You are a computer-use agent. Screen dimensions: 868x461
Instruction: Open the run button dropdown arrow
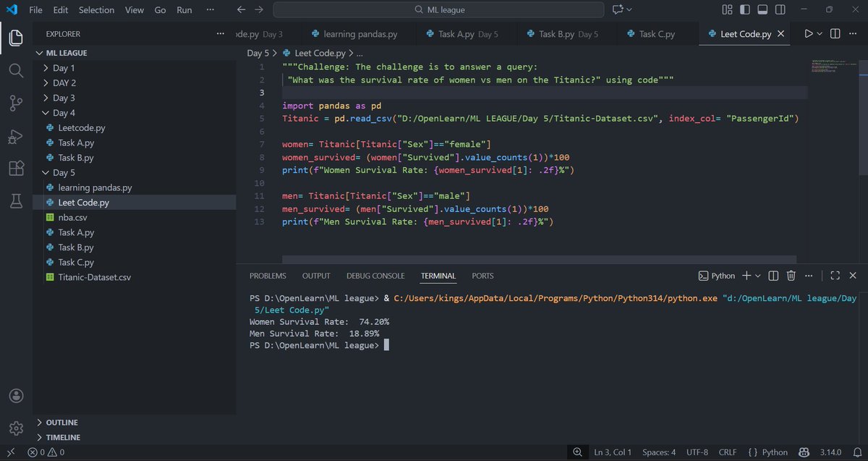click(820, 34)
